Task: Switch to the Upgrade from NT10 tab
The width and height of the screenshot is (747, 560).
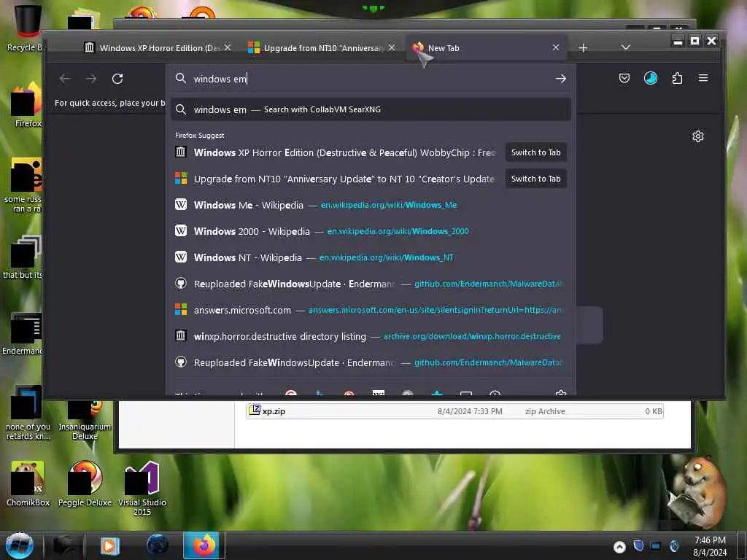Action: pos(323,48)
